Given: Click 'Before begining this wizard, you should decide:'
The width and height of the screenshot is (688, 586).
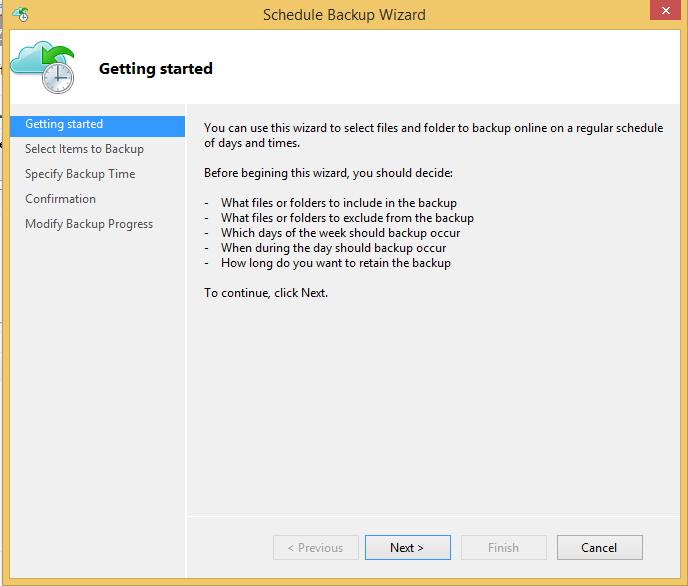Looking at the screenshot, I should (328, 173).
